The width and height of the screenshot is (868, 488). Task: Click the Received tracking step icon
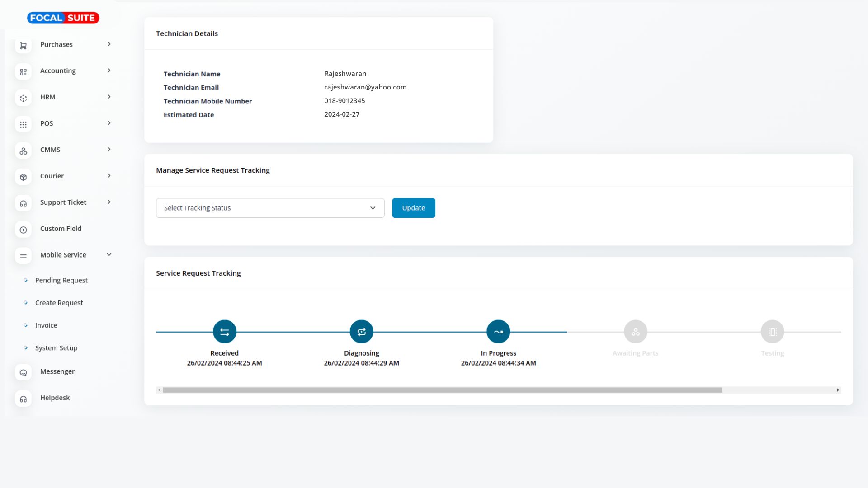coord(224,332)
